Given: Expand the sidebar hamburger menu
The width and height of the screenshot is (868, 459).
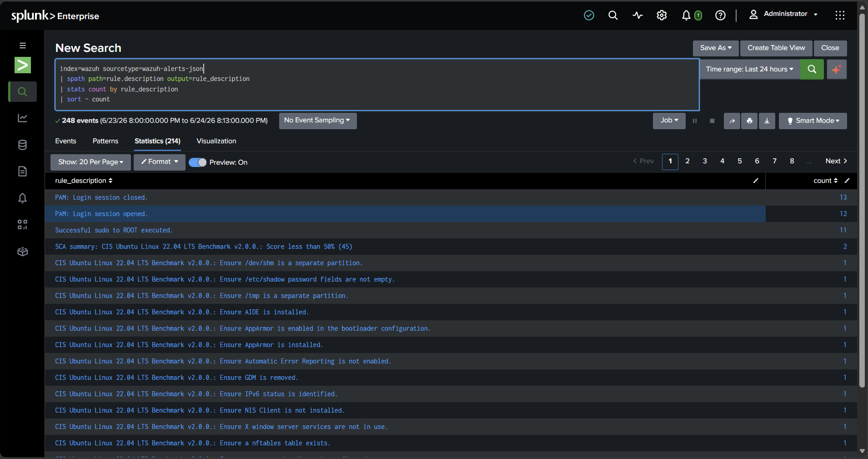Looking at the screenshot, I should [22, 45].
